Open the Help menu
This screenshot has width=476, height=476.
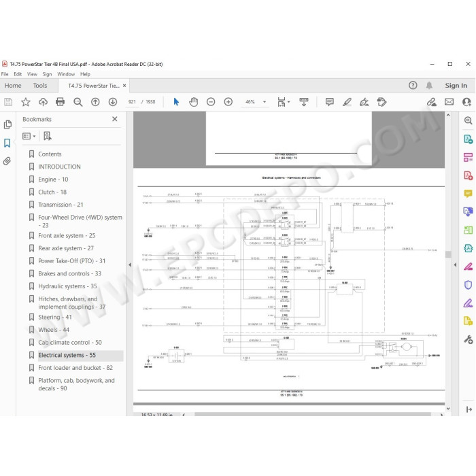(85, 74)
